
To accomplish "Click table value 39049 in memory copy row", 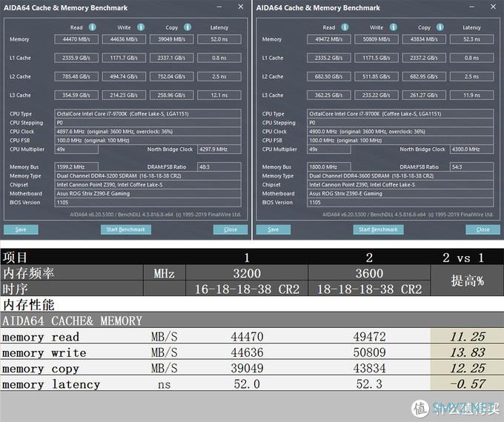I will (247, 368).
